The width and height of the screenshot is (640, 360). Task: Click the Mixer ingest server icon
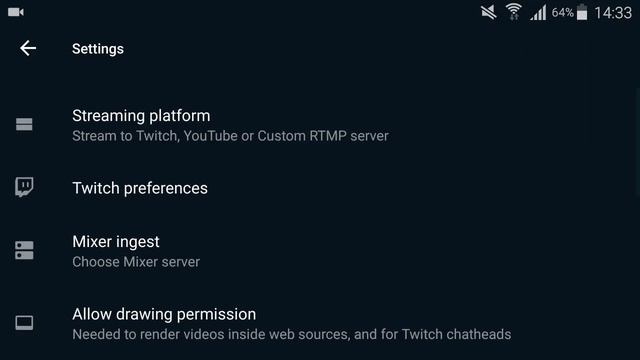(24, 250)
